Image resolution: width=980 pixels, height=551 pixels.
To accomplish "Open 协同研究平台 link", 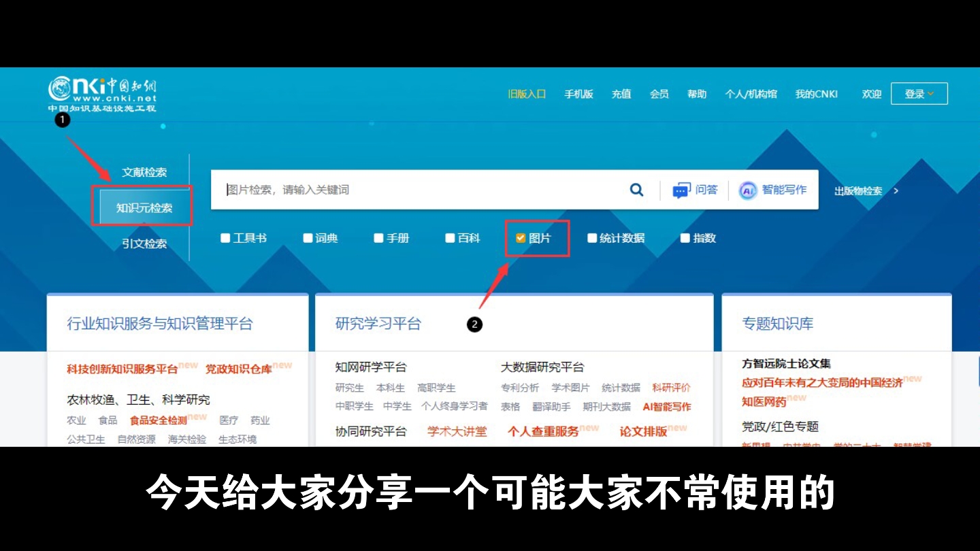I will pos(371,431).
